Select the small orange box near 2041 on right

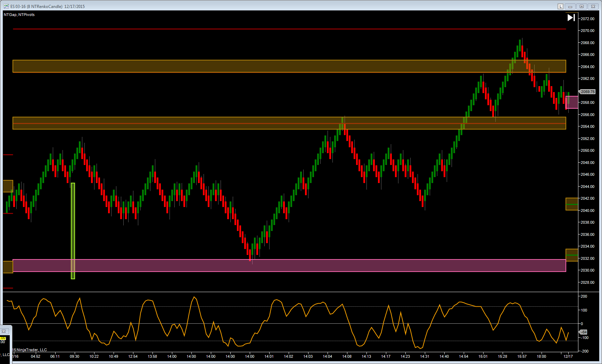coord(572,204)
